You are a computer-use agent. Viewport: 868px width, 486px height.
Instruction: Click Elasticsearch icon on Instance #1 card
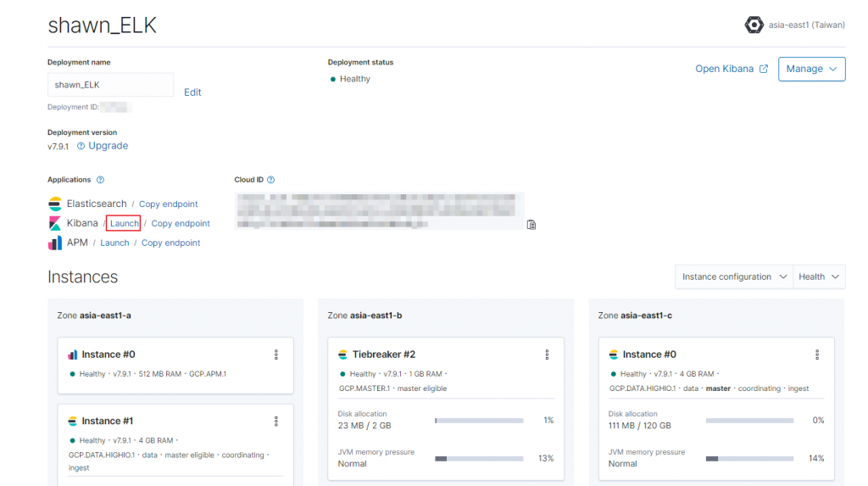pyautogui.click(x=73, y=422)
